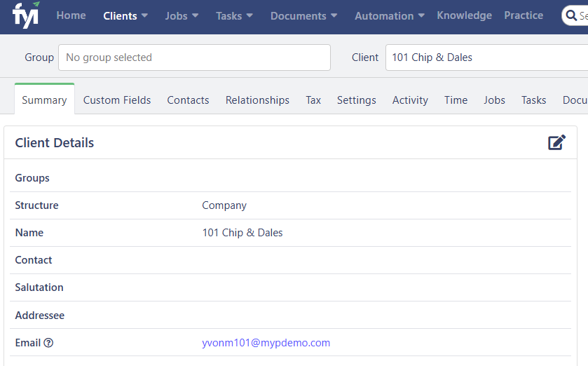This screenshot has height=366, width=588.
Task: Click the edit Client Details pencil icon
Action: (x=556, y=142)
